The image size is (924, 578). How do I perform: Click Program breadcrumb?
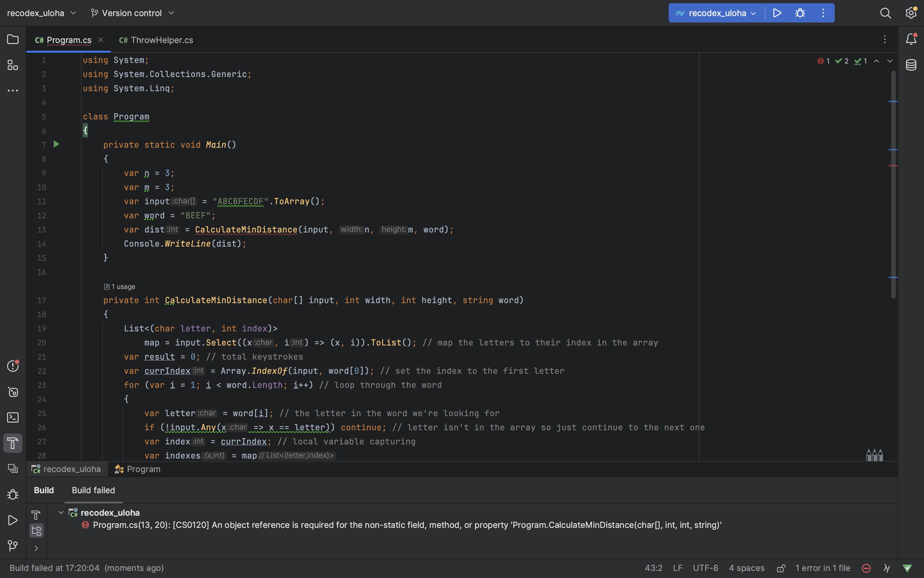138,469
